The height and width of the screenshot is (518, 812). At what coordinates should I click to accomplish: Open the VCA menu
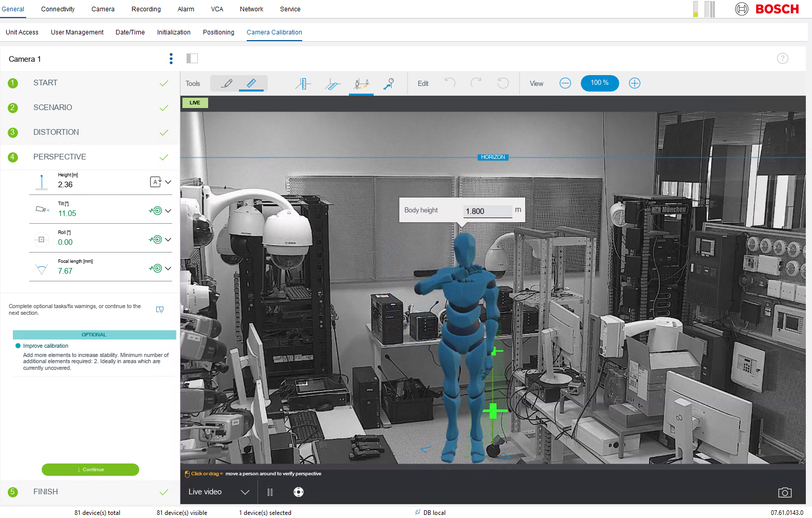tap(217, 9)
